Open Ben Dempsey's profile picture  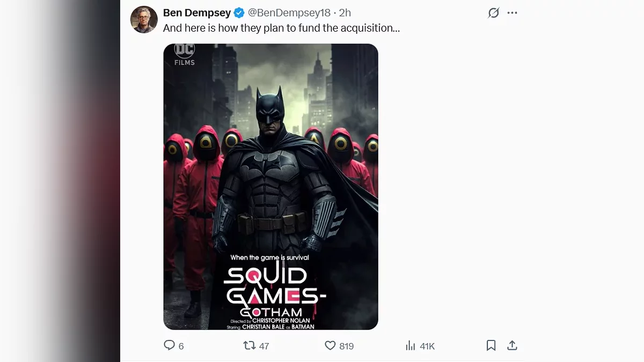(x=144, y=20)
